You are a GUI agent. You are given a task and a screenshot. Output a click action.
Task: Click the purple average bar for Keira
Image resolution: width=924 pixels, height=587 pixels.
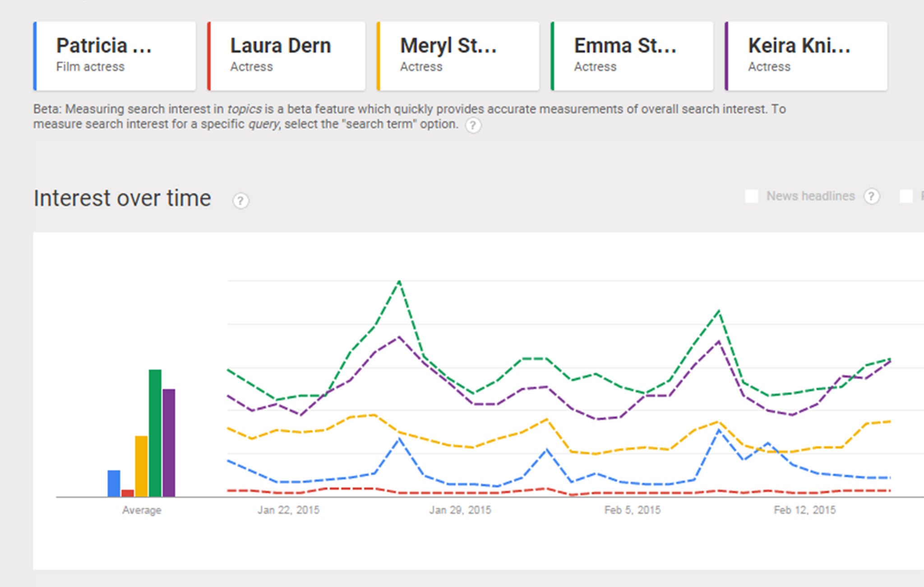(x=169, y=443)
